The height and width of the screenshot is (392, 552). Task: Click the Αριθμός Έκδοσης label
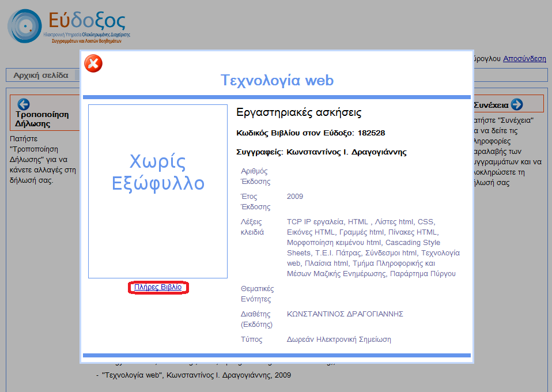256,176
